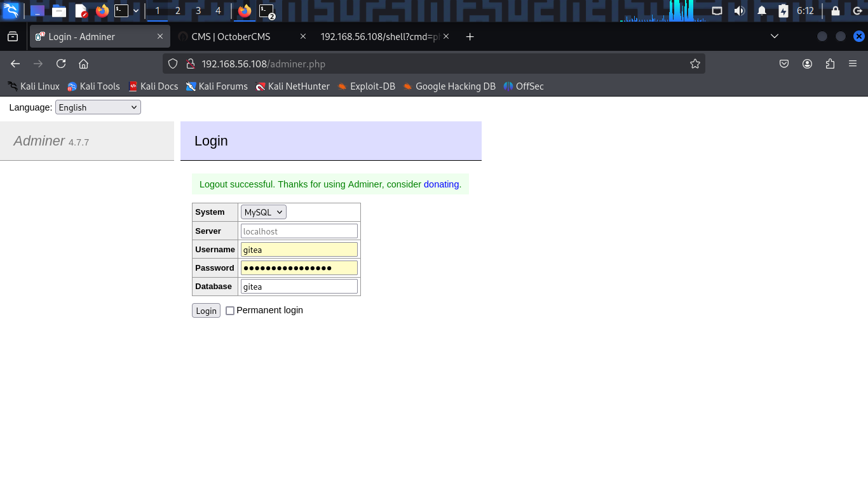Open the Language dropdown set to English
Viewport: 868px width, 488px height.
coord(98,107)
